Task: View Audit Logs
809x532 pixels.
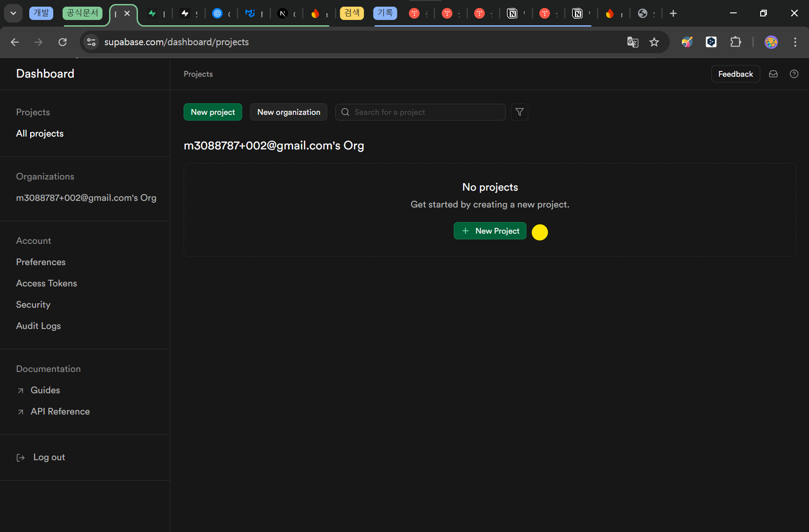Action: (x=39, y=326)
